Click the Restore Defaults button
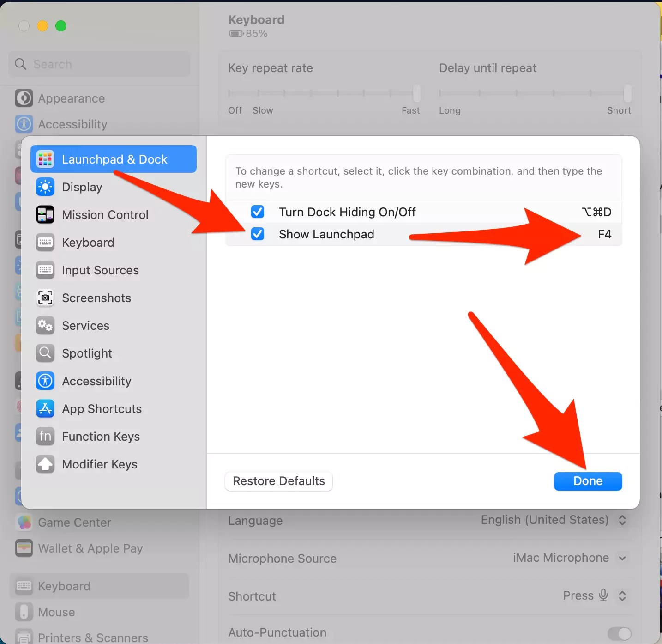 coord(278,481)
